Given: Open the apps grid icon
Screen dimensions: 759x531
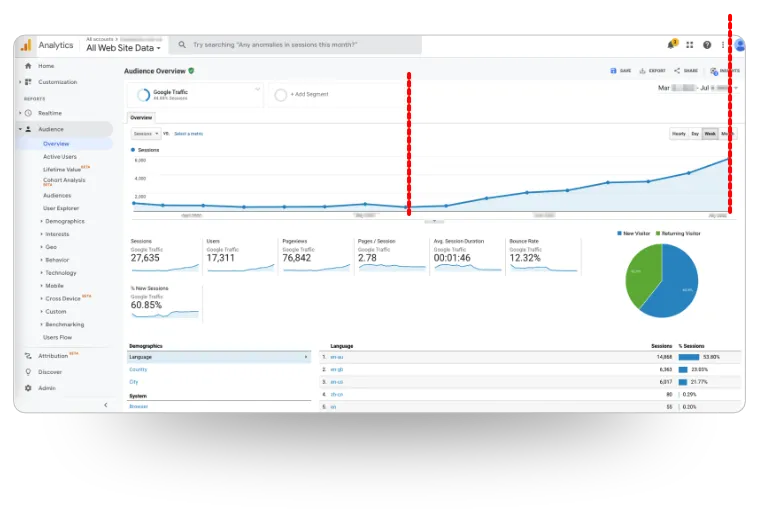Looking at the screenshot, I should tap(689, 45).
